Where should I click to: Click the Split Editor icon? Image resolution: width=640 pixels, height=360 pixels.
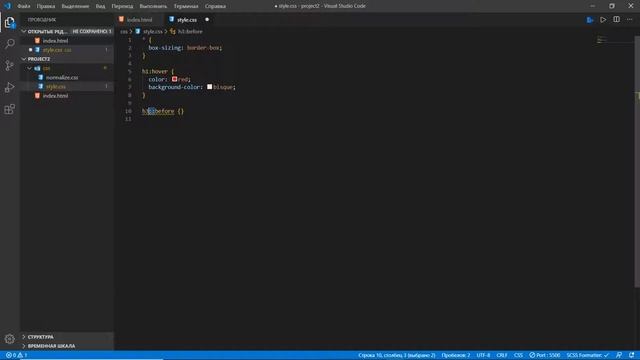pos(616,20)
